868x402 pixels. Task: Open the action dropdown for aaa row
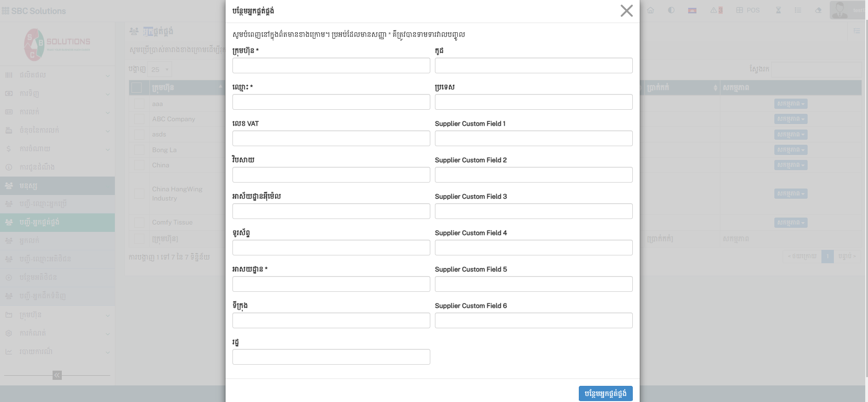pos(791,104)
